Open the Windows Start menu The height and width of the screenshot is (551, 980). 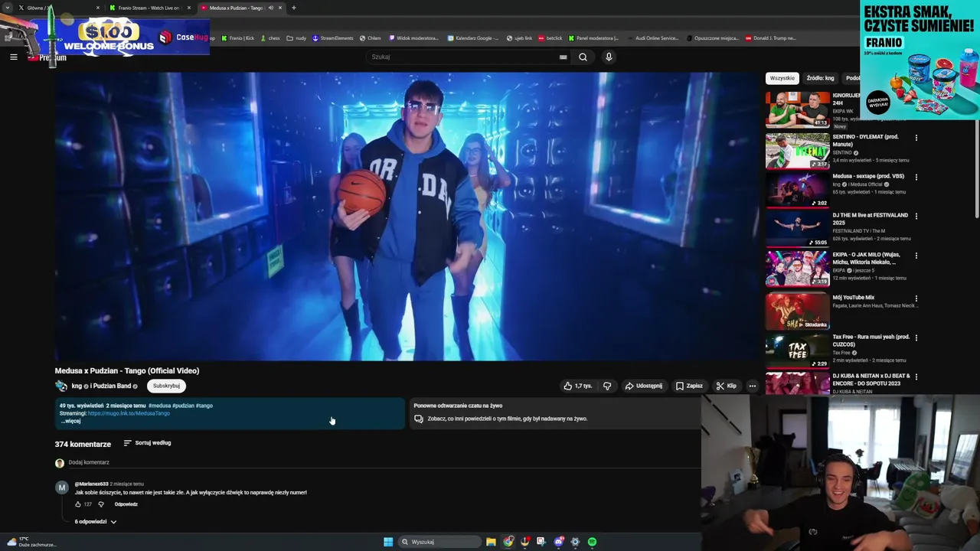(388, 542)
